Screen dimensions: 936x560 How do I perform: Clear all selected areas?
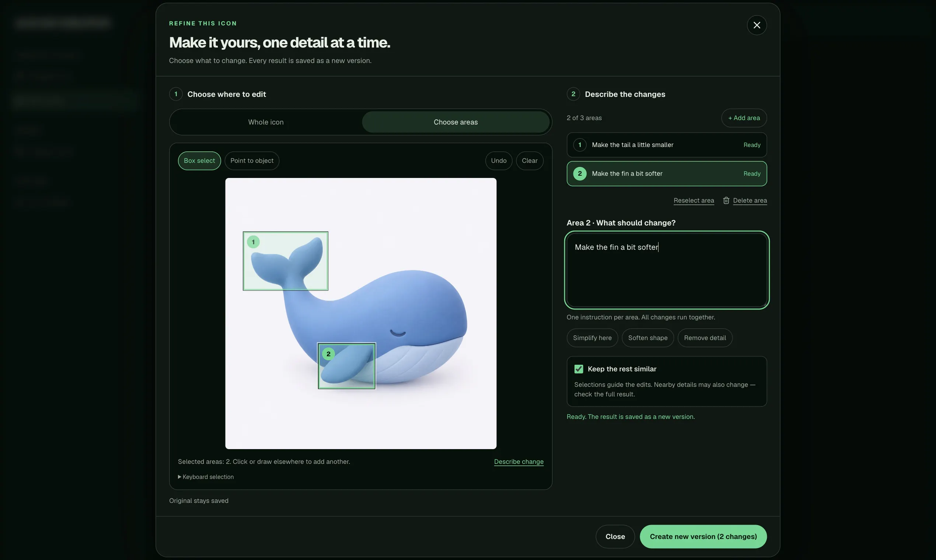530,161
